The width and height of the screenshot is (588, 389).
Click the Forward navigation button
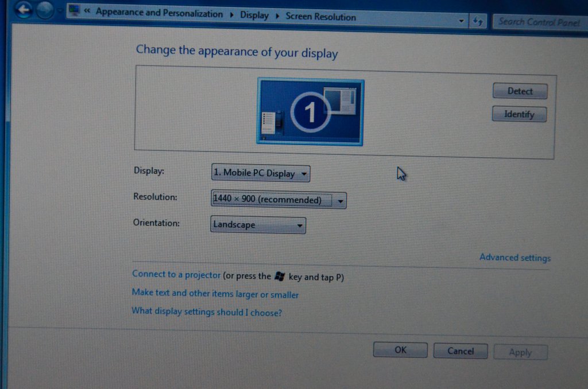[45, 10]
